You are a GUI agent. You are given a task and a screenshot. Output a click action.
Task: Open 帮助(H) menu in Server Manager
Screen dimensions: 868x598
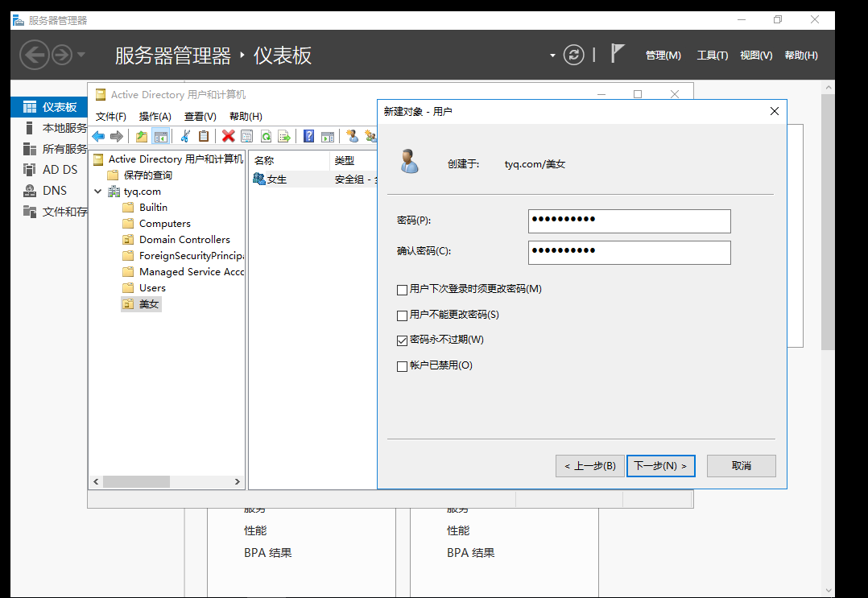[x=801, y=56]
